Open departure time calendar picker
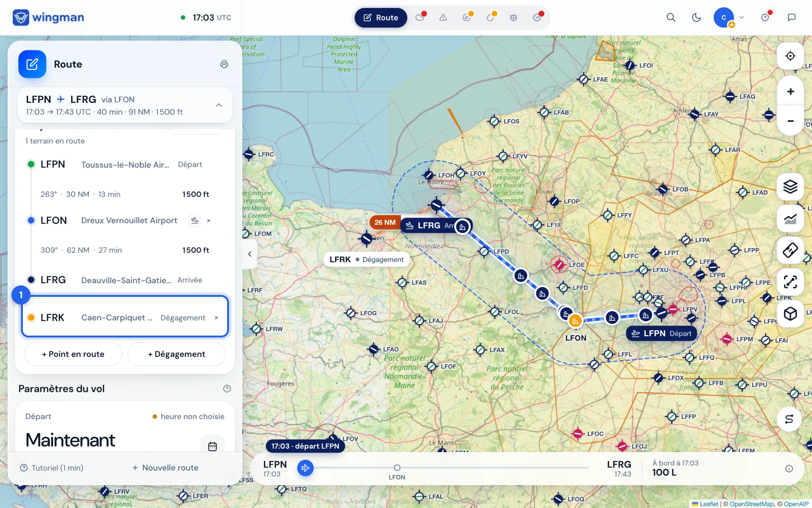812x508 pixels. click(212, 446)
